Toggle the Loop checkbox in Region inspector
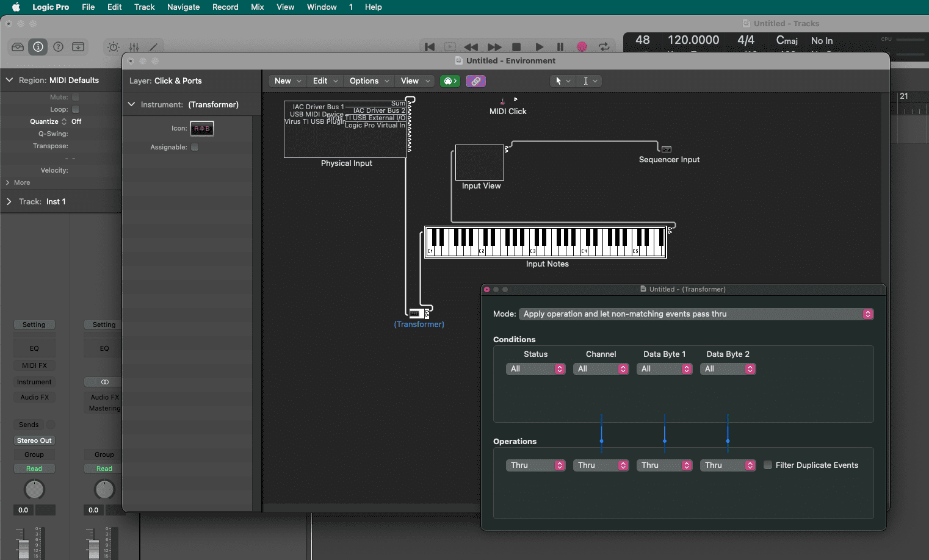The height and width of the screenshot is (560, 929). click(x=76, y=109)
